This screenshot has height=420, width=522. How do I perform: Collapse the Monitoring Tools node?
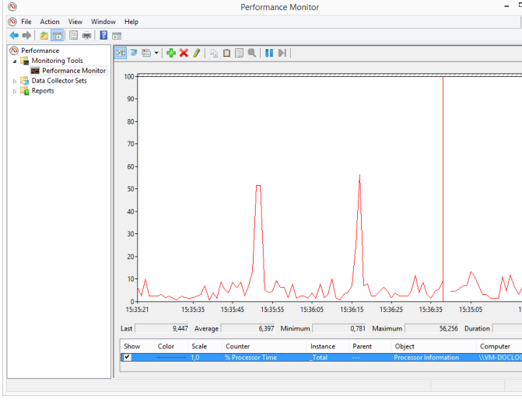pos(14,61)
